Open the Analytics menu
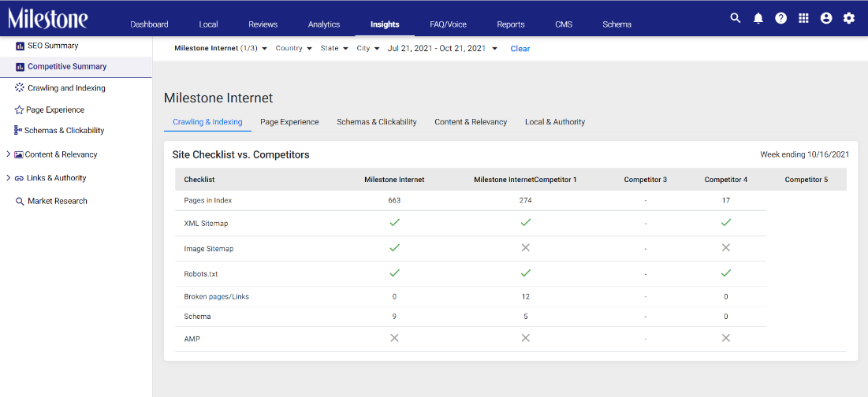This screenshot has width=868, height=397. click(x=324, y=24)
